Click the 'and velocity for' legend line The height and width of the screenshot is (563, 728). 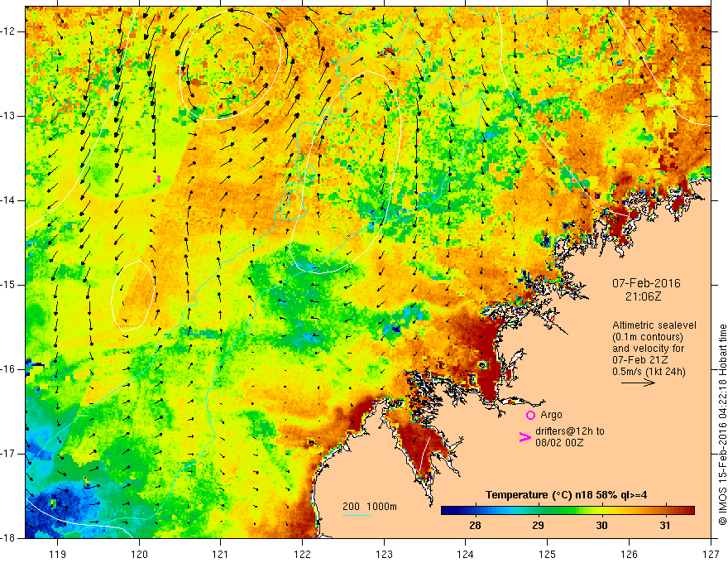point(648,349)
